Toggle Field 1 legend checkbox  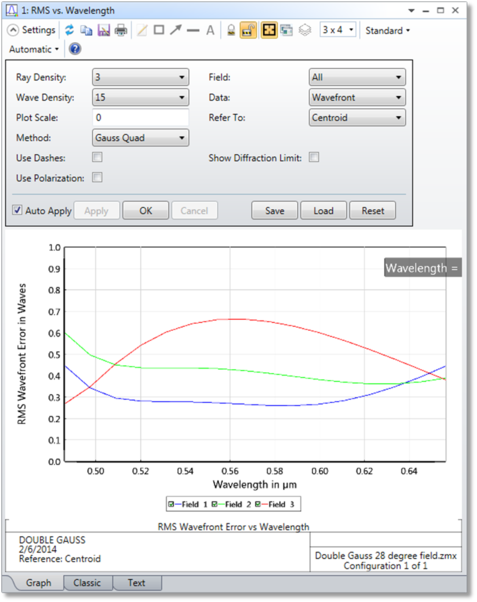tap(171, 504)
